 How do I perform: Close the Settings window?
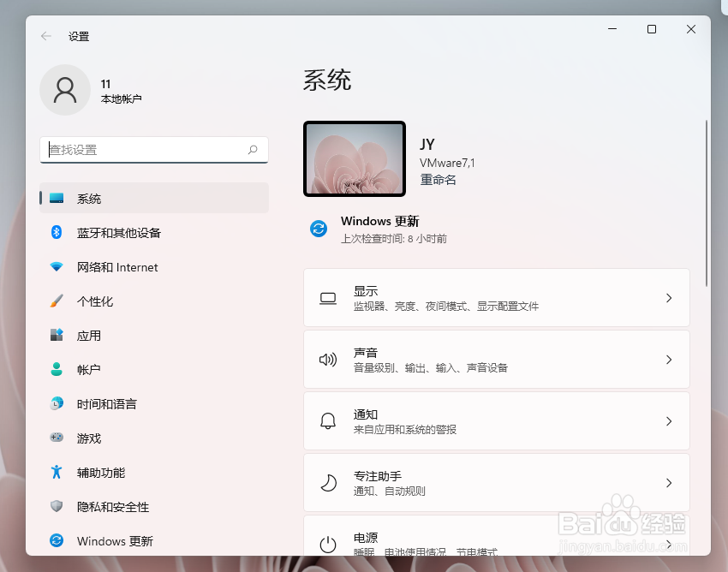(x=691, y=29)
